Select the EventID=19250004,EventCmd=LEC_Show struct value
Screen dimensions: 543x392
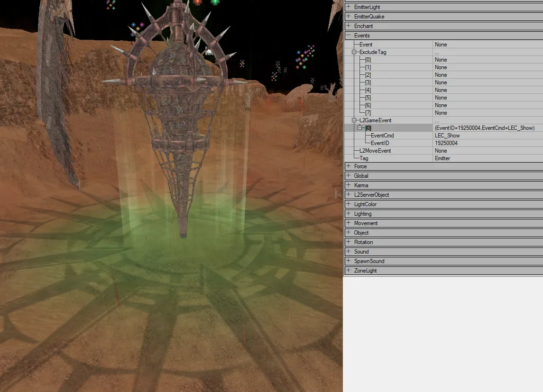[x=488, y=128]
